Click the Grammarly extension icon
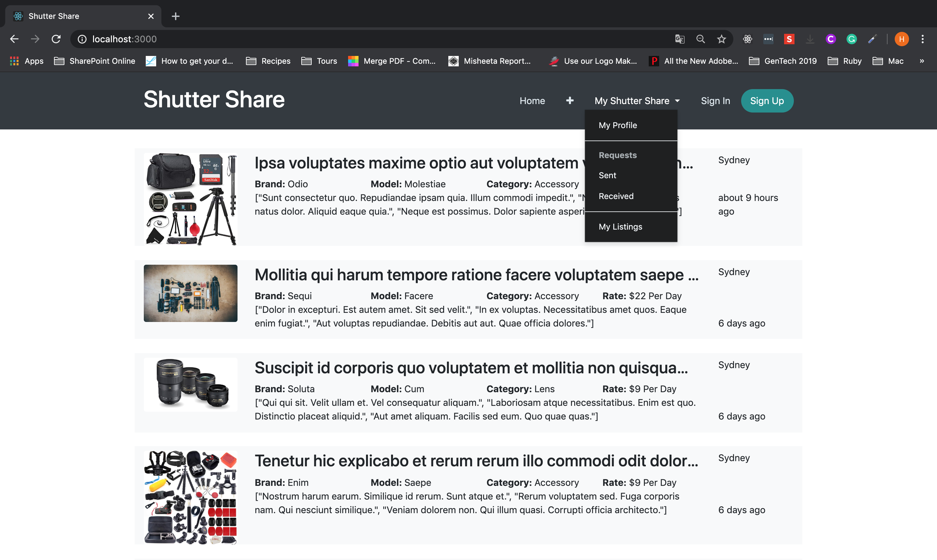937x560 pixels. pyautogui.click(x=851, y=39)
